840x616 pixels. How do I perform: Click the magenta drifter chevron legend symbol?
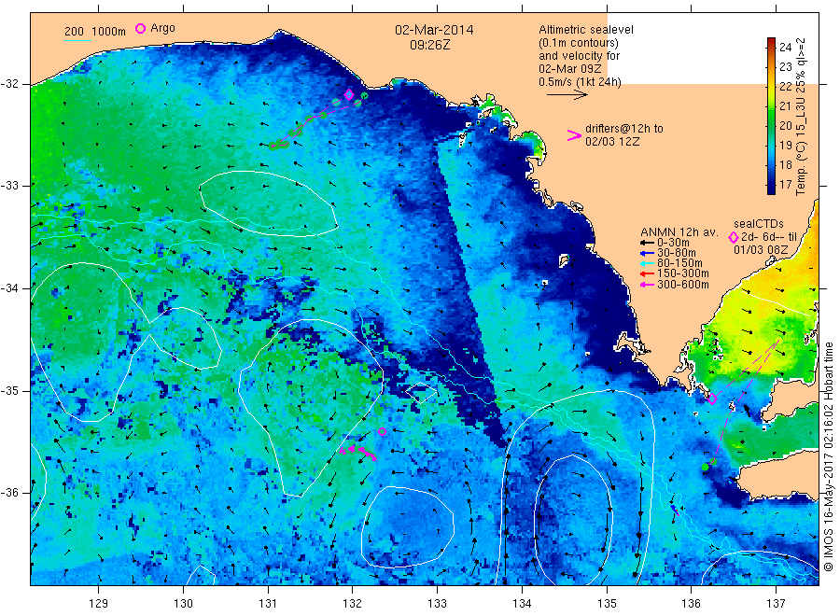[574, 135]
